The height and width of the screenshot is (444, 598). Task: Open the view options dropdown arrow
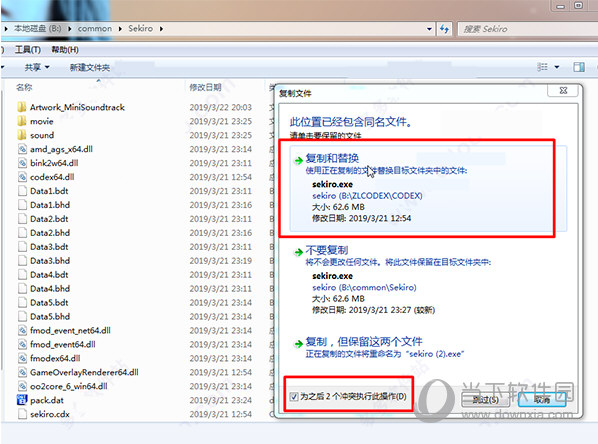click(x=557, y=68)
